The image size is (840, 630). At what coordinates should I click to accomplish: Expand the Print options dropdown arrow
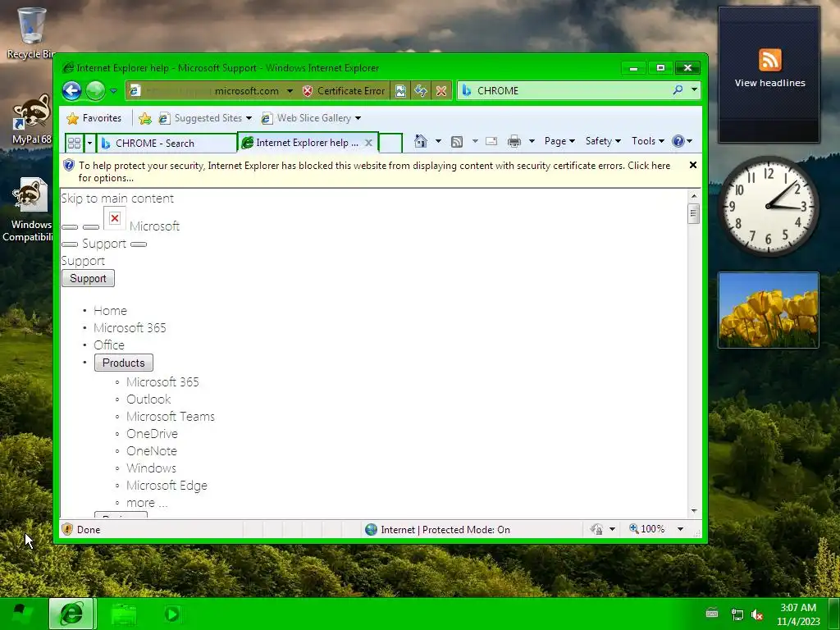(532, 141)
